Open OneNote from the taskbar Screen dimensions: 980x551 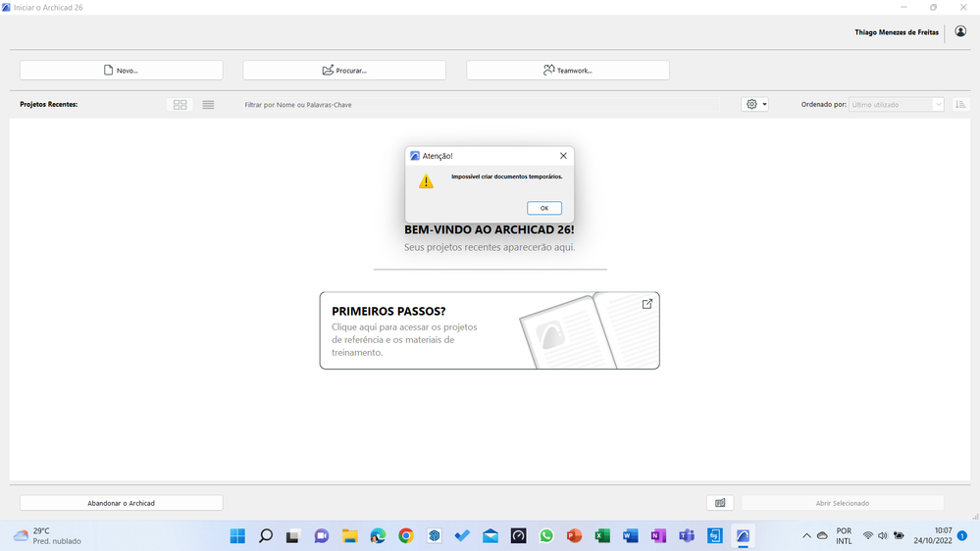point(658,536)
